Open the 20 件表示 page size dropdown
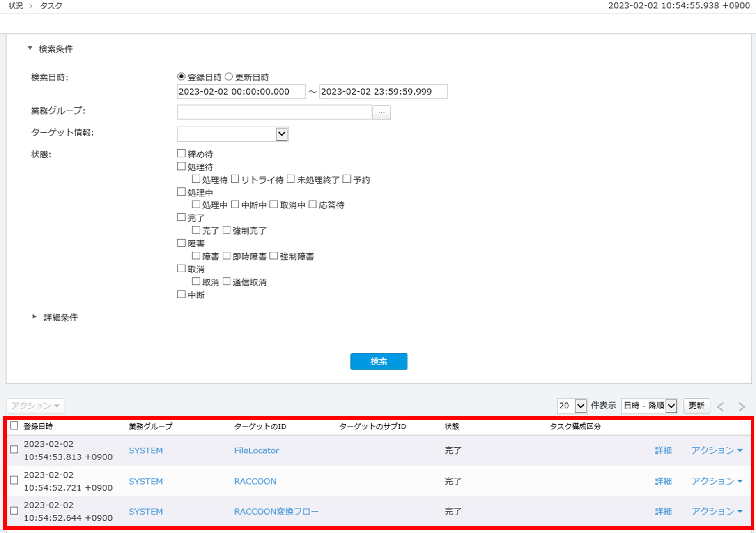This screenshot has height=533, width=756. [572, 406]
